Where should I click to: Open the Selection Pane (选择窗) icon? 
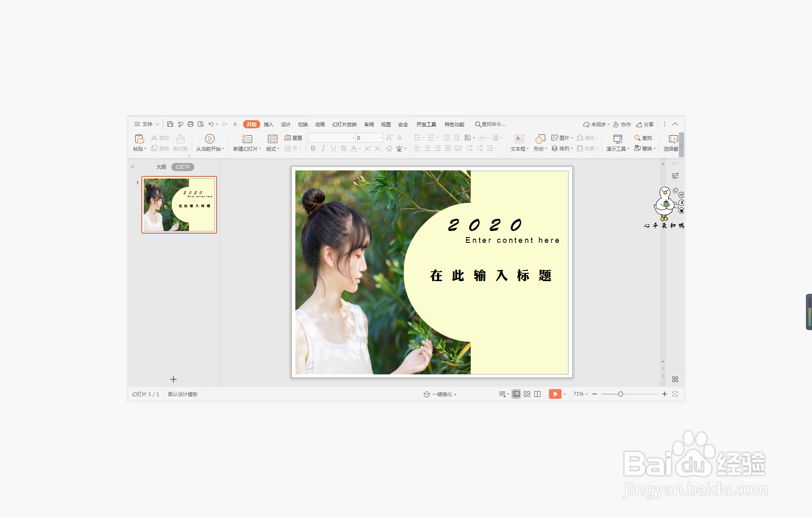[x=673, y=139]
